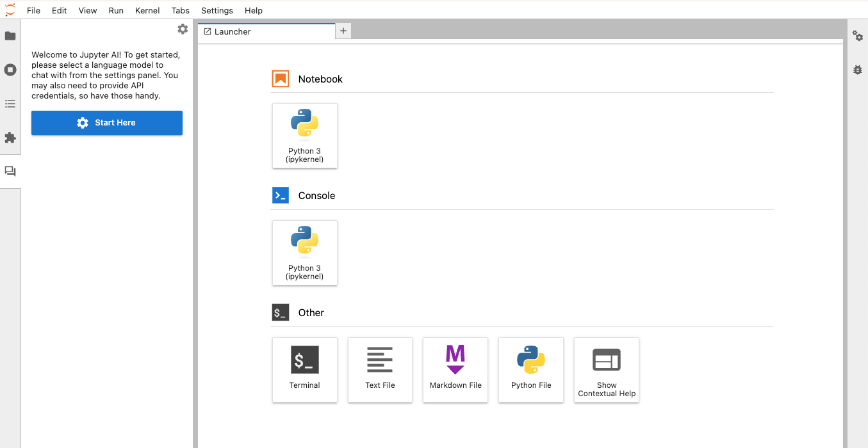
Task: Open the Extension Manager puzzle icon
Action: pos(10,138)
